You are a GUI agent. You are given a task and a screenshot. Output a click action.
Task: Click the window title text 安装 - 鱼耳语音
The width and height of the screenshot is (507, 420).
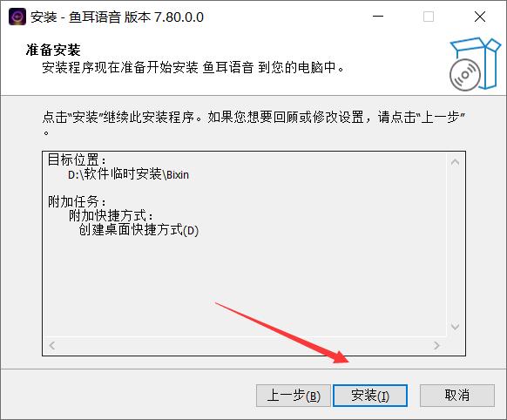(x=76, y=17)
